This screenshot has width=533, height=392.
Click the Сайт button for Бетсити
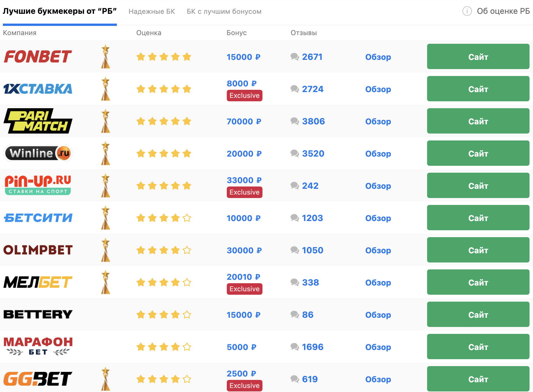click(478, 218)
